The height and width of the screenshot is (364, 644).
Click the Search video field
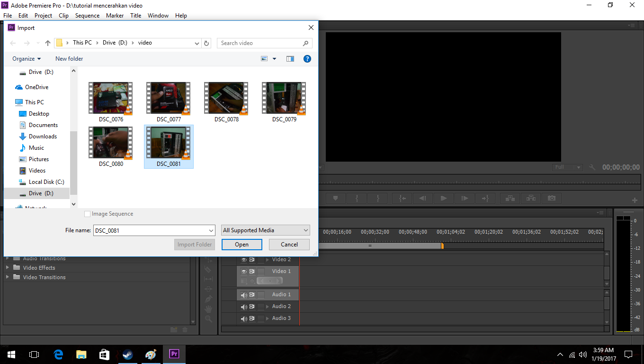(x=265, y=43)
